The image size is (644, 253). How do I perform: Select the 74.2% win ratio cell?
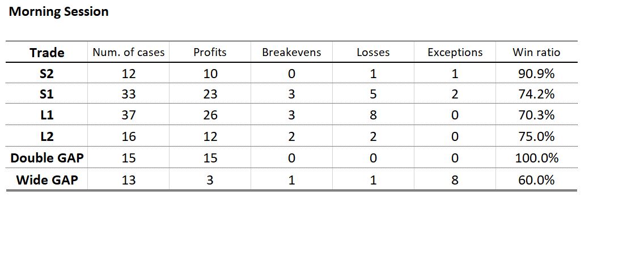coord(536,95)
